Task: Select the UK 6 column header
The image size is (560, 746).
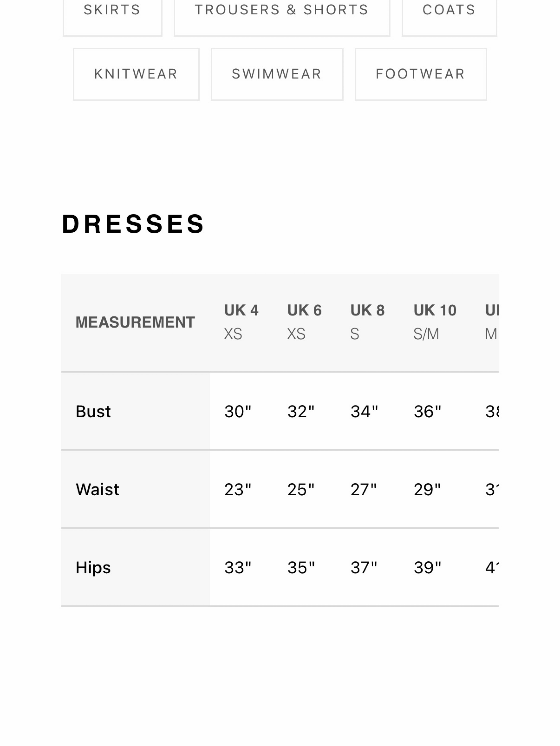Action: tap(304, 322)
